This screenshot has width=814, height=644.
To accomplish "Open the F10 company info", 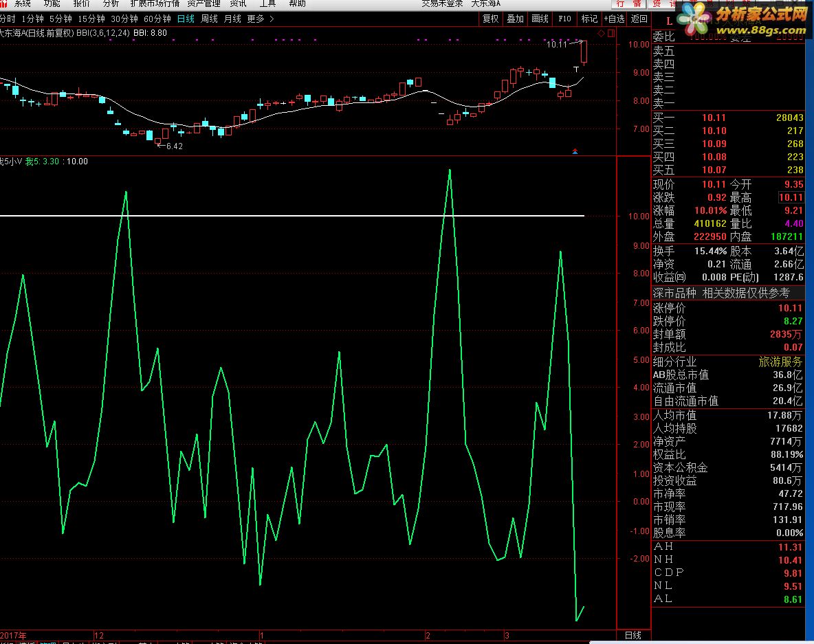I will click(565, 19).
